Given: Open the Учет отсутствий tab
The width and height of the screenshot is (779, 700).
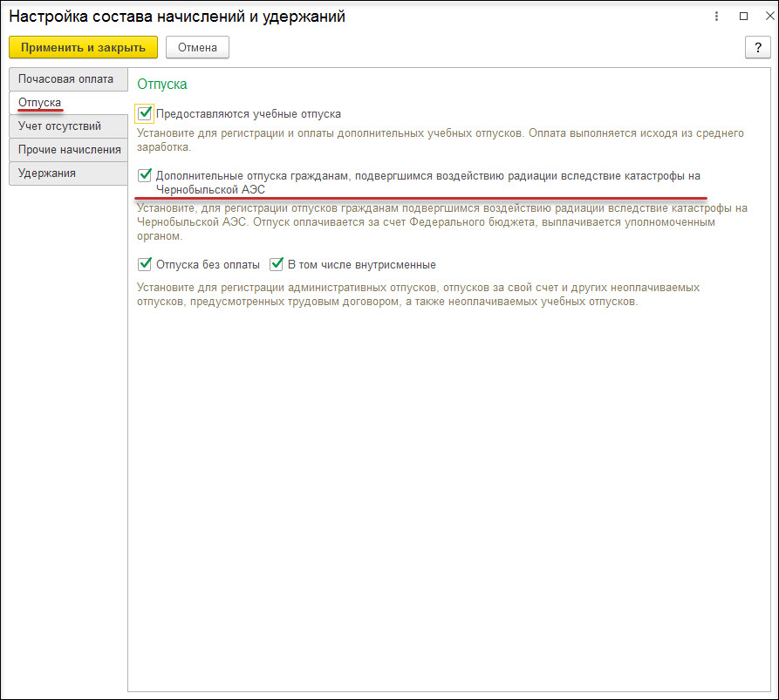Looking at the screenshot, I should (x=68, y=126).
